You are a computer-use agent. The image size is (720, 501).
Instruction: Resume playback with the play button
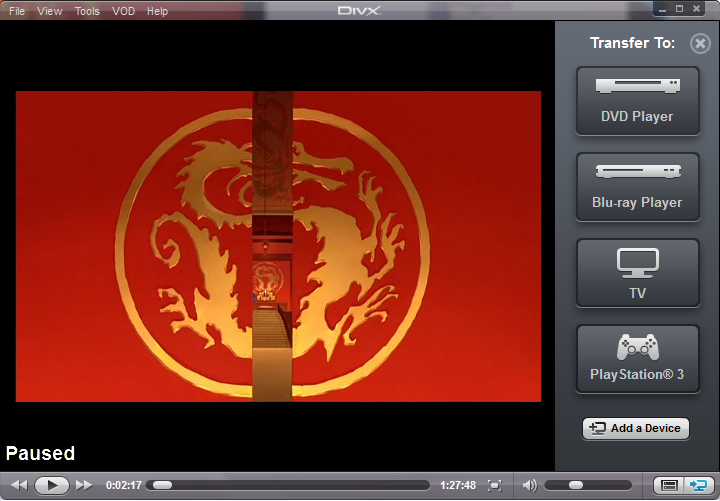52,485
